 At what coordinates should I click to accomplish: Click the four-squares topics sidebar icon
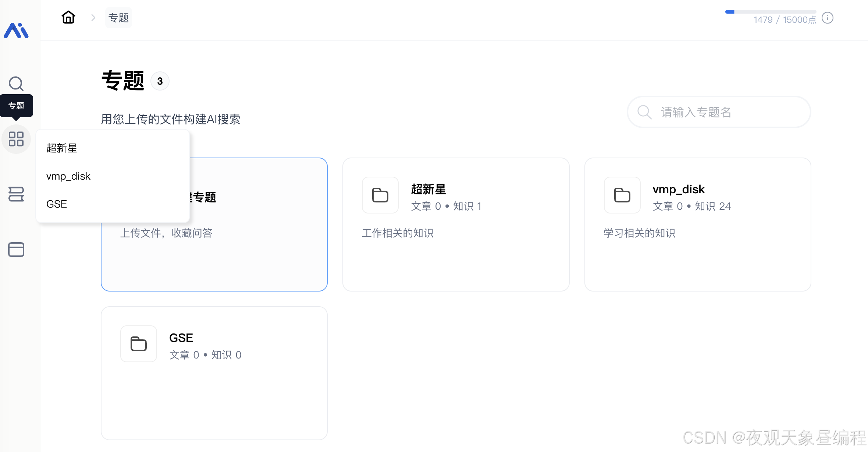pos(16,139)
